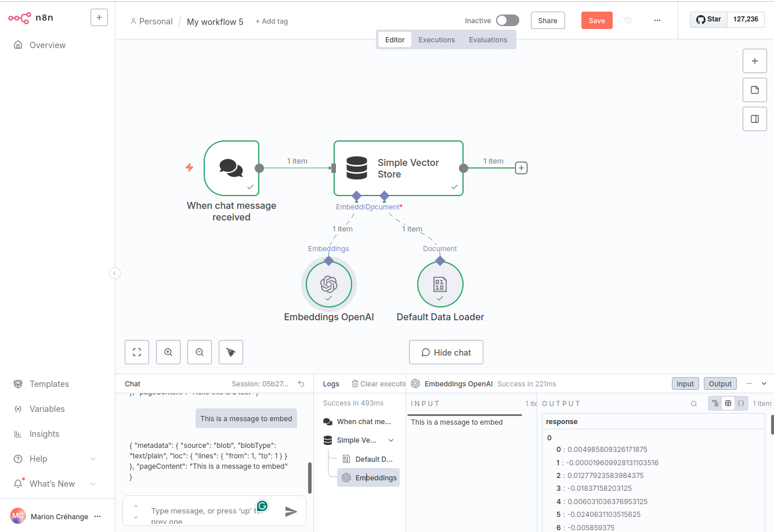Hide the chat panel

point(446,352)
